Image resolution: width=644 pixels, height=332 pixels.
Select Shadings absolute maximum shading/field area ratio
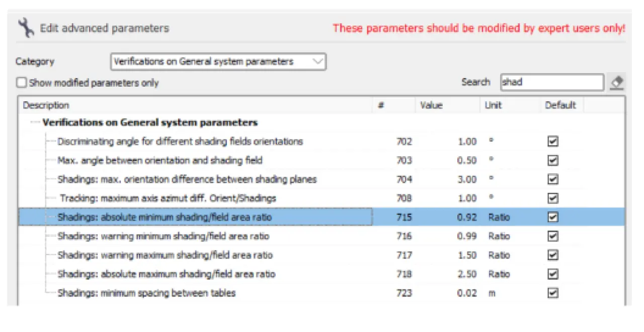coord(166,274)
